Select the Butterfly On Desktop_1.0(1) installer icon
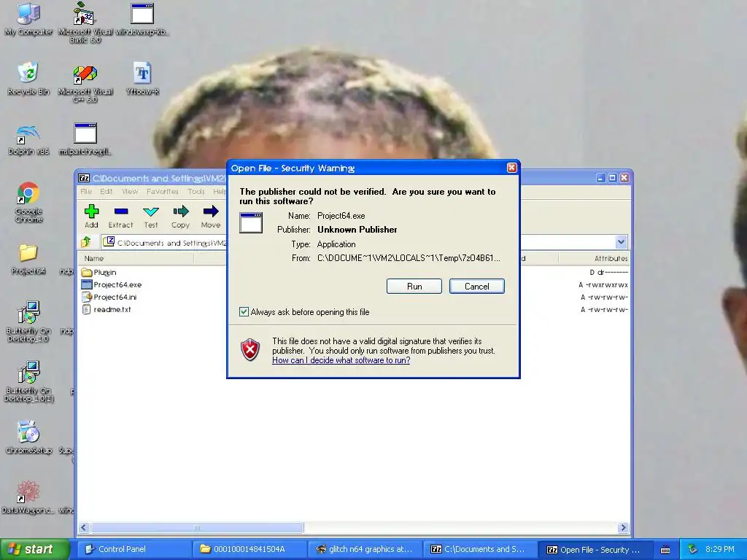 (x=28, y=381)
